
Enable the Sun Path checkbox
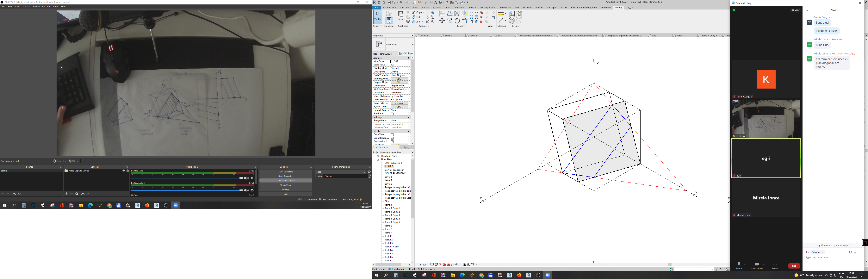(392, 114)
